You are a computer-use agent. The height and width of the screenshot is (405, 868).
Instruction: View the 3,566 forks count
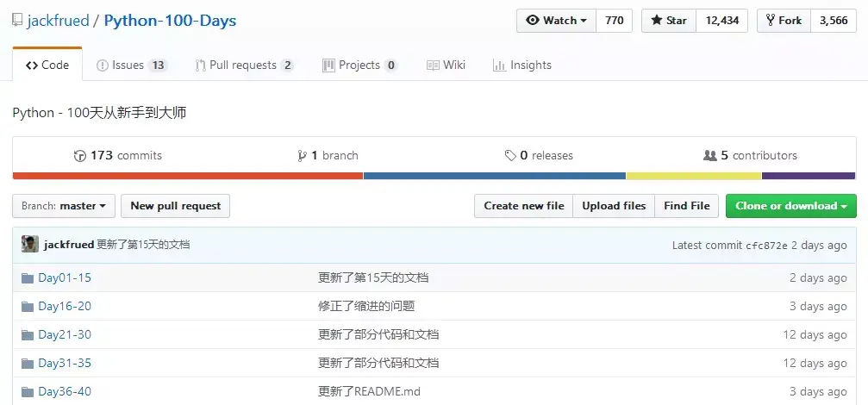[834, 21]
